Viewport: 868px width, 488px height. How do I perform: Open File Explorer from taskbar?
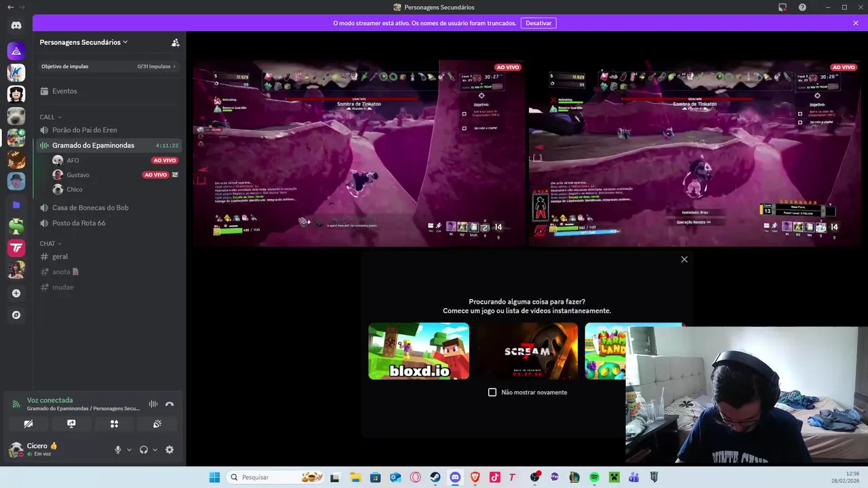point(355,477)
